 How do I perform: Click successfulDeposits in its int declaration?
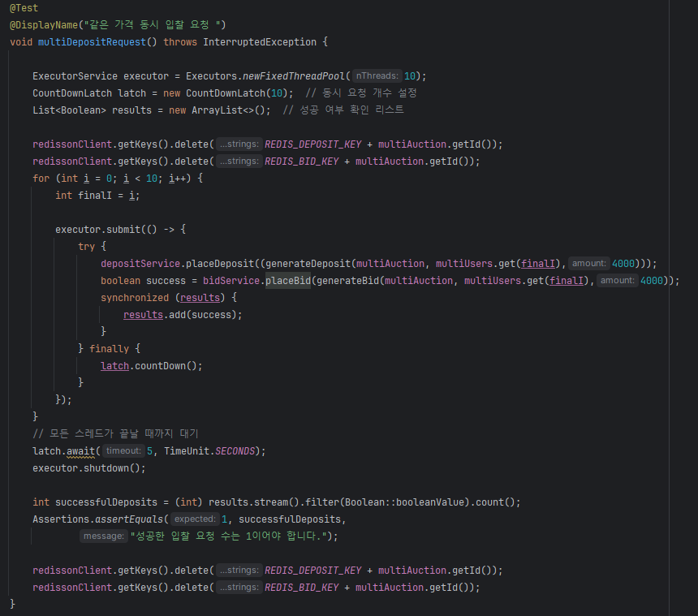coord(106,502)
